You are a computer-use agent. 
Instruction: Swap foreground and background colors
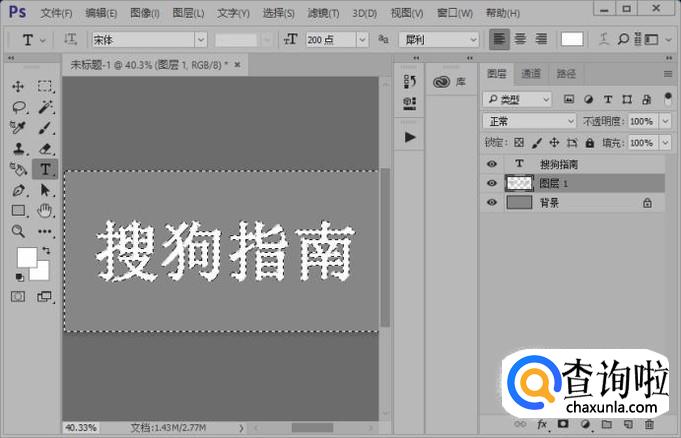46,251
